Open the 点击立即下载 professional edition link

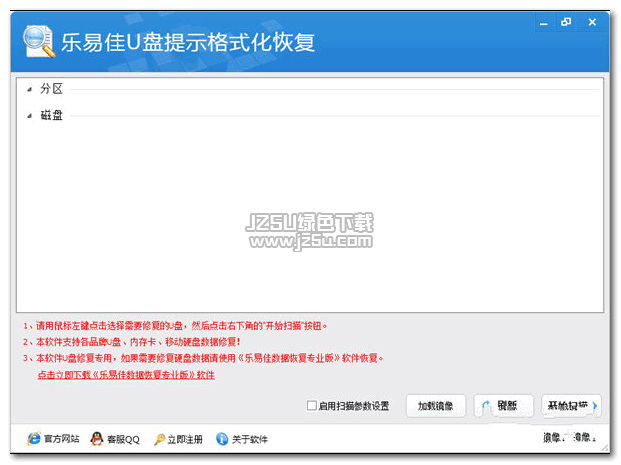pyautogui.click(x=126, y=375)
